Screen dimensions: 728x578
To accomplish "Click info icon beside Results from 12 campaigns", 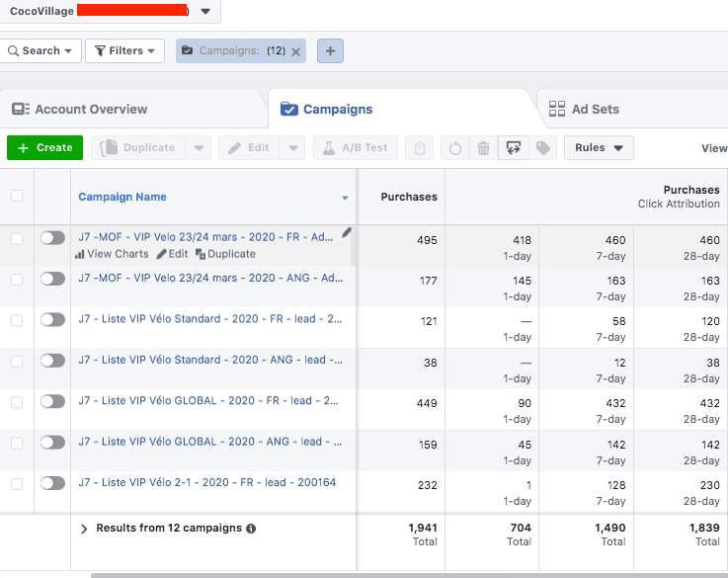I will tap(251, 529).
